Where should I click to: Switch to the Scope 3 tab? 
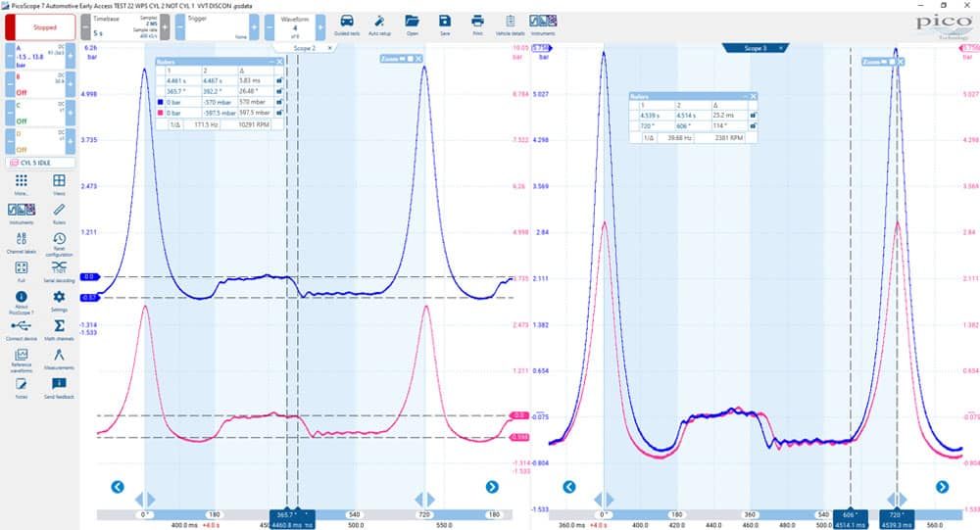tap(753, 48)
